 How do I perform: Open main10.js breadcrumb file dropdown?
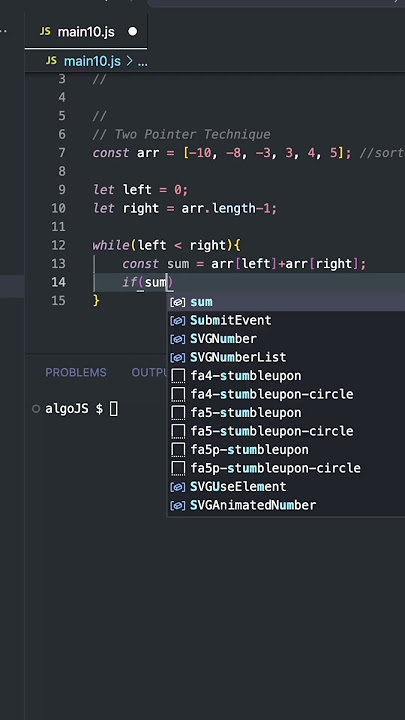(x=92, y=61)
